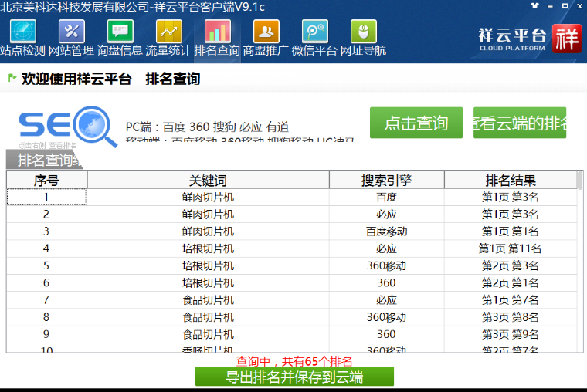Click the green flag welcome icon
This screenshot has width=587, height=392.
click(x=12, y=78)
